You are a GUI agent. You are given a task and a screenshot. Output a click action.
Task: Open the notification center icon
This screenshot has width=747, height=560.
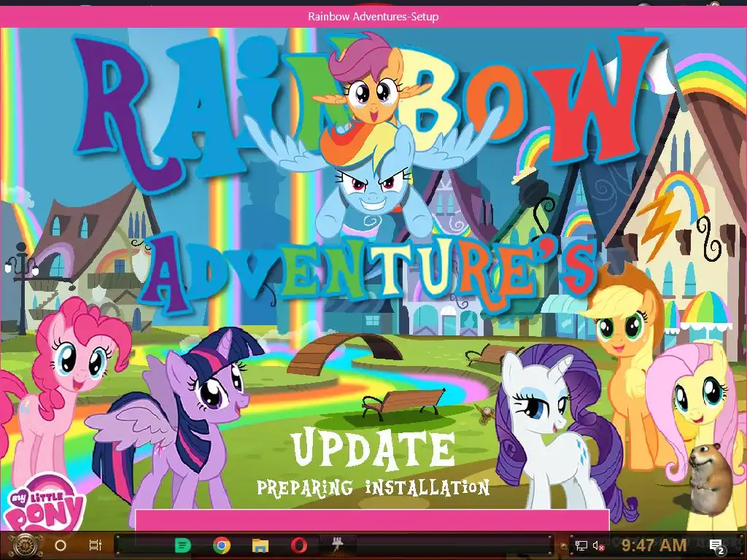pos(717,546)
